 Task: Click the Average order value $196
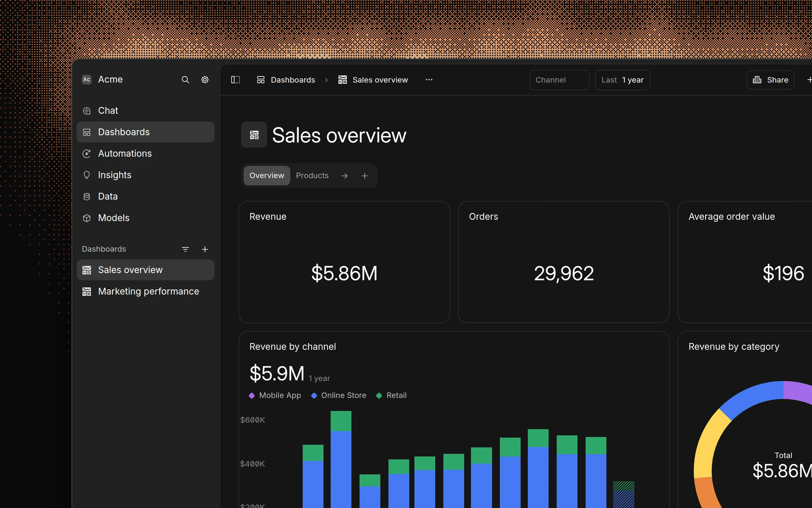(783, 273)
